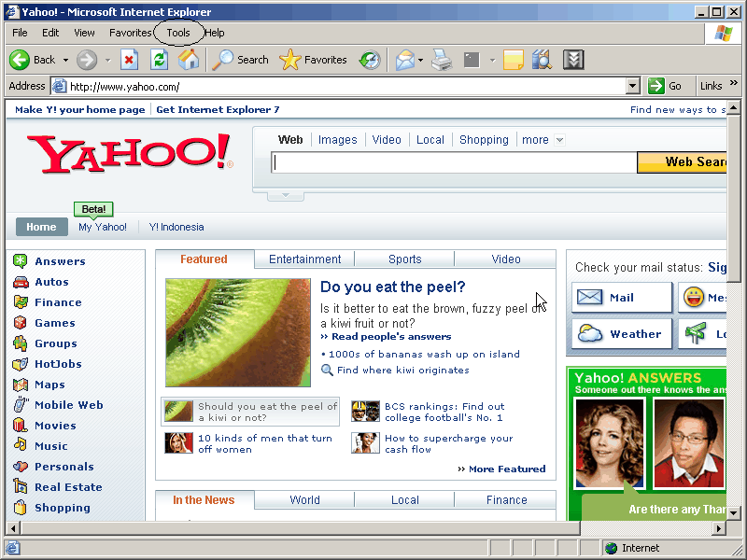Viewport: 747px width, 560px height.
Task: Click the HotJobs sidebar icon
Action: (x=20, y=364)
